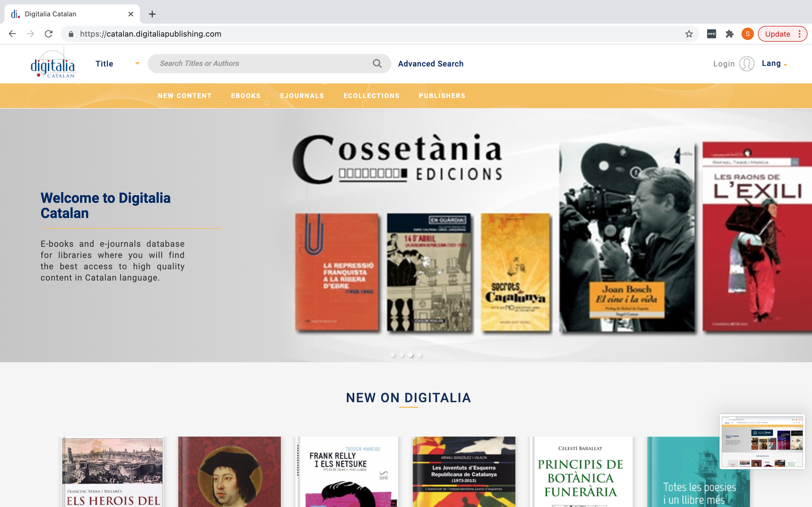Open the EBOOKS menu item

click(246, 96)
